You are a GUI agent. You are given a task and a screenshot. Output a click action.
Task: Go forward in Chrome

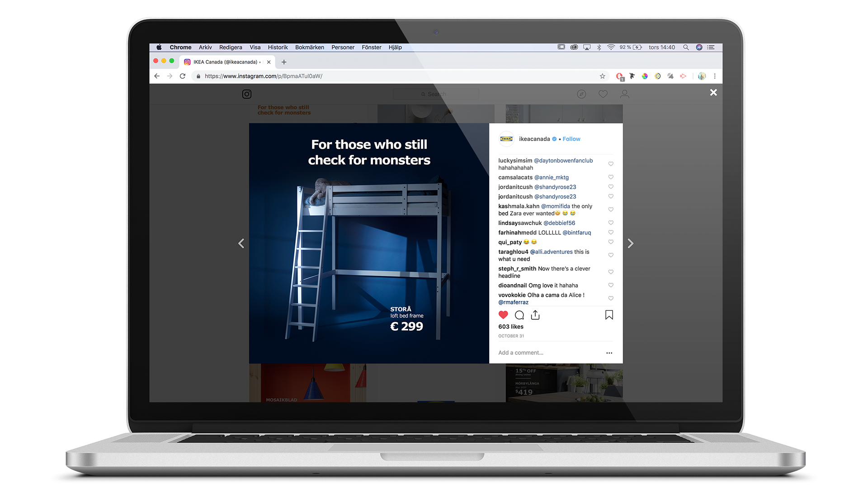170,76
